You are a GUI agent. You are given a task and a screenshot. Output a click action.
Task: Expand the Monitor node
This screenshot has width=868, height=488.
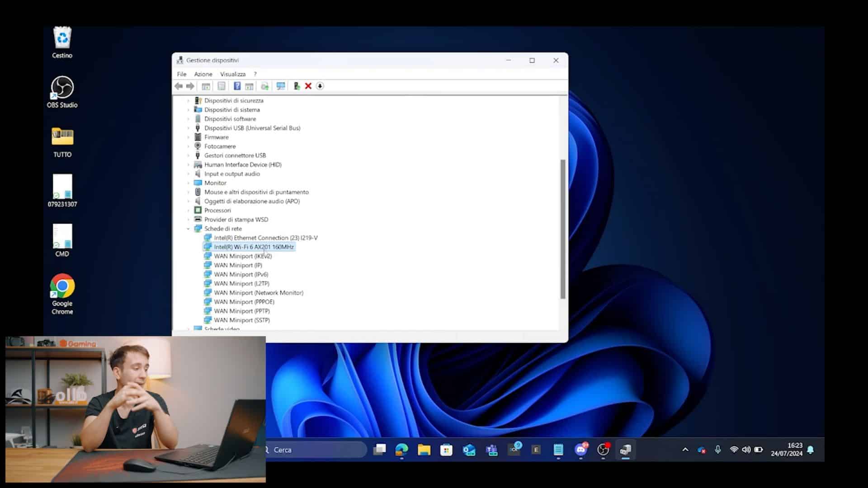(189, 183)
